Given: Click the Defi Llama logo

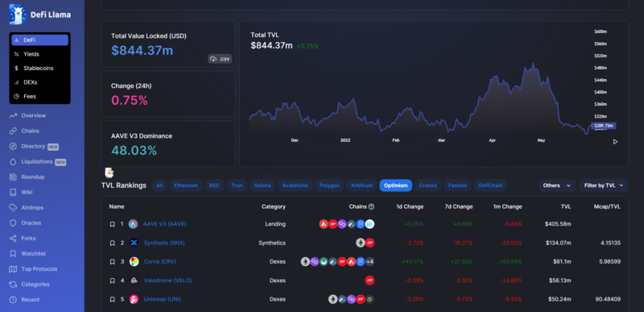Looking at the screenshot, I should [39, 15].
